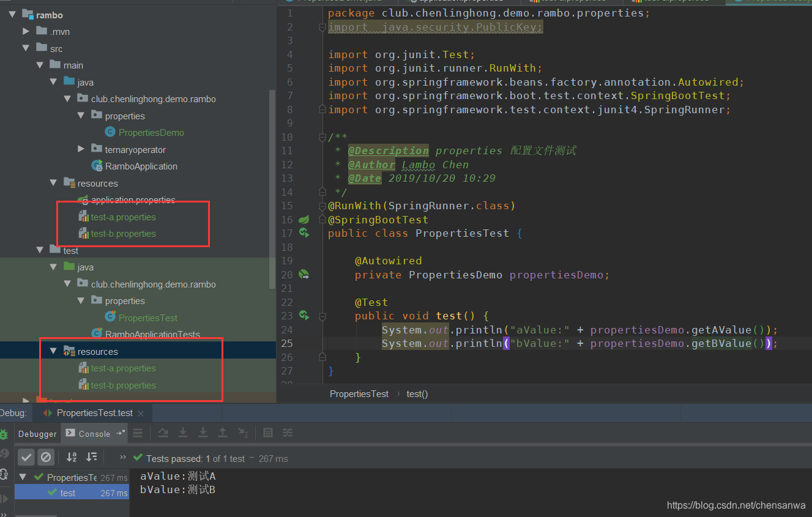
Task: Click the RamboApplication class icon
Action: (97, 165)
